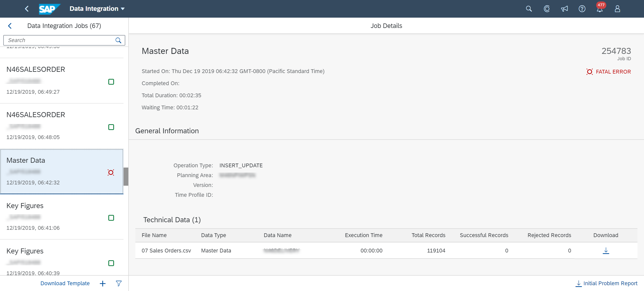This screenshot has height=291, width=644.
Task: Navigate back using top-left arrow
Action: [27, 9]
